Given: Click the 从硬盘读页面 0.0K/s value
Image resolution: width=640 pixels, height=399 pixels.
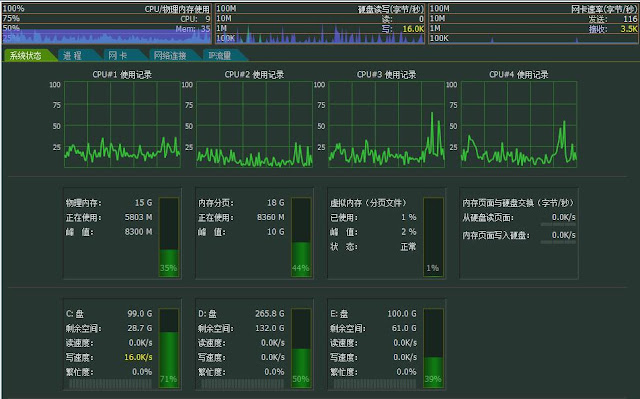Looking at the screenshot, I should click(x=564, y=217).
